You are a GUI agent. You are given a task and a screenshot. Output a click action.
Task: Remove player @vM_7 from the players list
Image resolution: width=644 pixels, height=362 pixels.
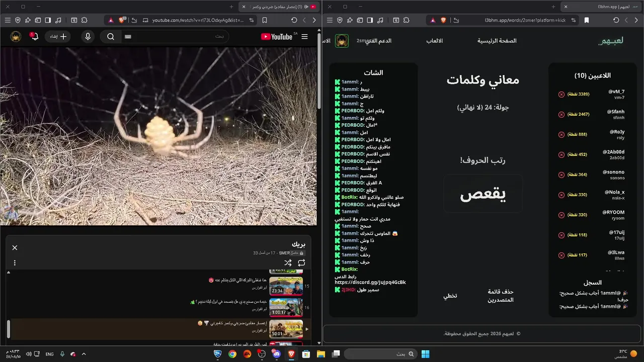[561, 95]
